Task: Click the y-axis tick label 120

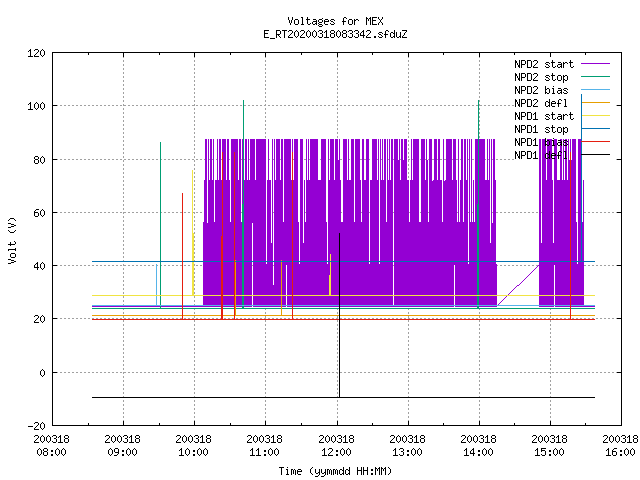Action: pyautogui.click(x=36, y=53)
